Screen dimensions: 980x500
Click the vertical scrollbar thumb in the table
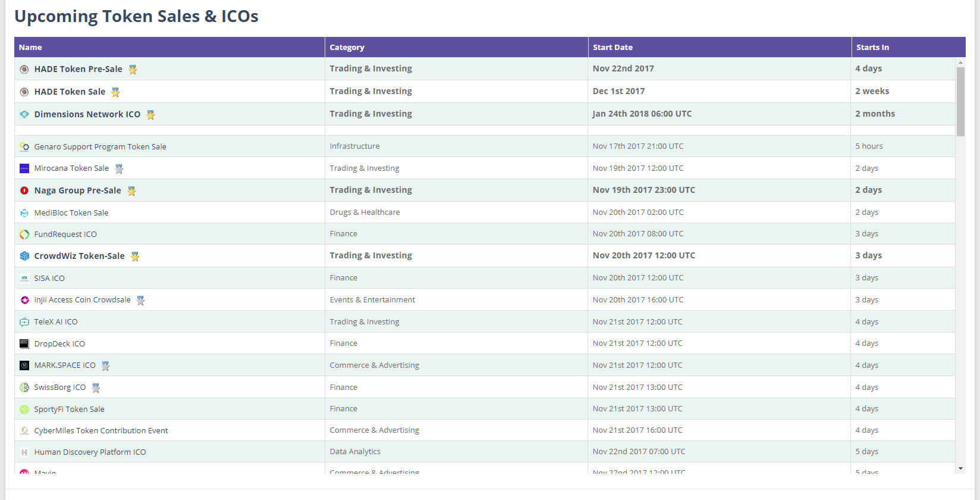click(x=960, y=102)
